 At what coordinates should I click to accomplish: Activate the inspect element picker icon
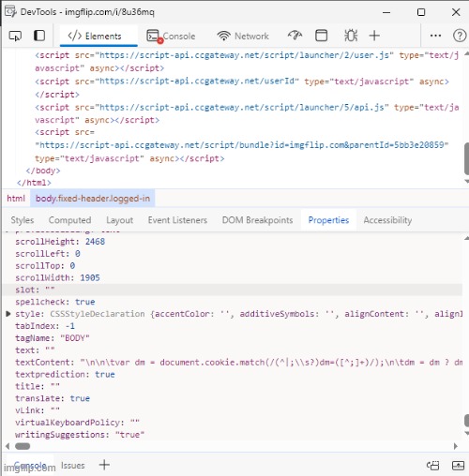[15, 36]
